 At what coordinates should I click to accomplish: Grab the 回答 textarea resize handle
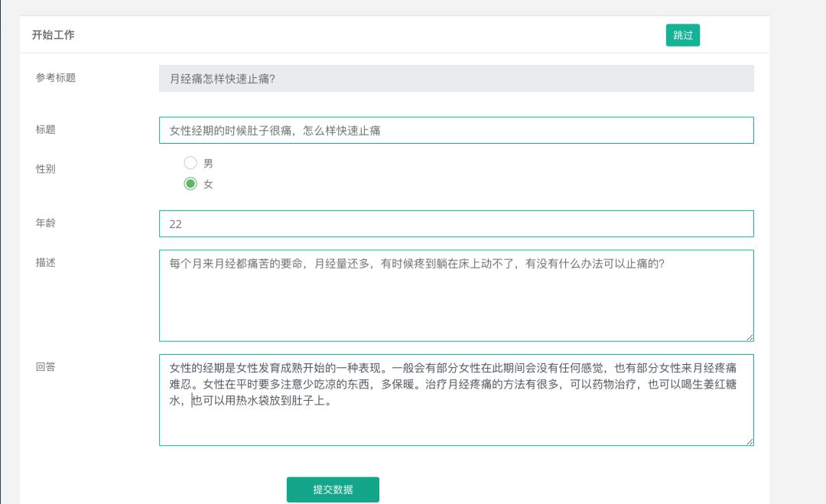(750, 441)
